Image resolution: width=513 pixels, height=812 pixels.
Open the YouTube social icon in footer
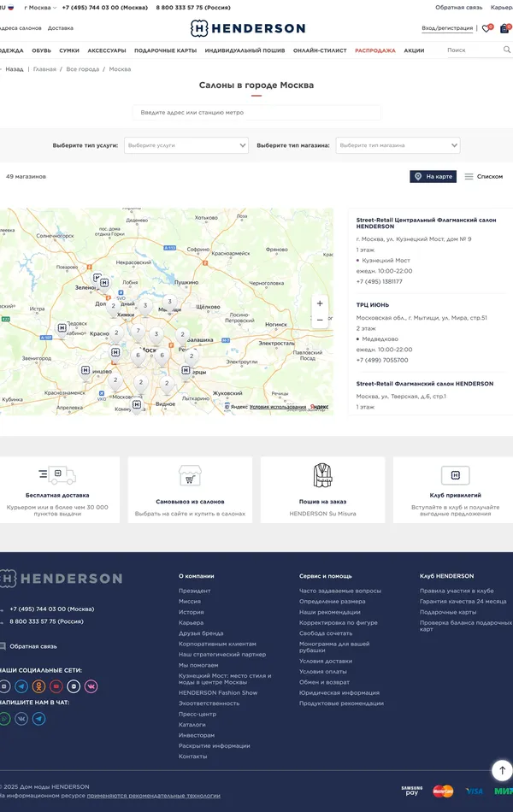[x=56, y=686]
